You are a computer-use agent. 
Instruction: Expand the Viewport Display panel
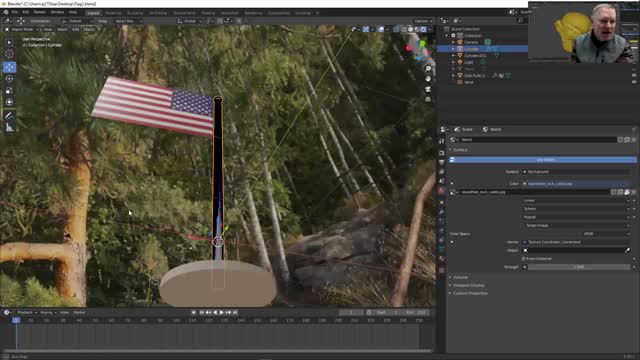tap(468, 285)
